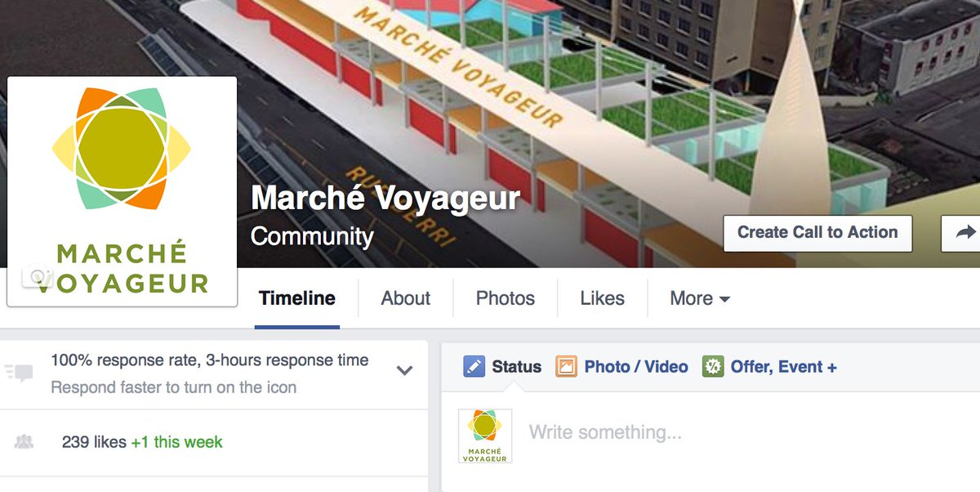Expand the response rate chevron

404,370
